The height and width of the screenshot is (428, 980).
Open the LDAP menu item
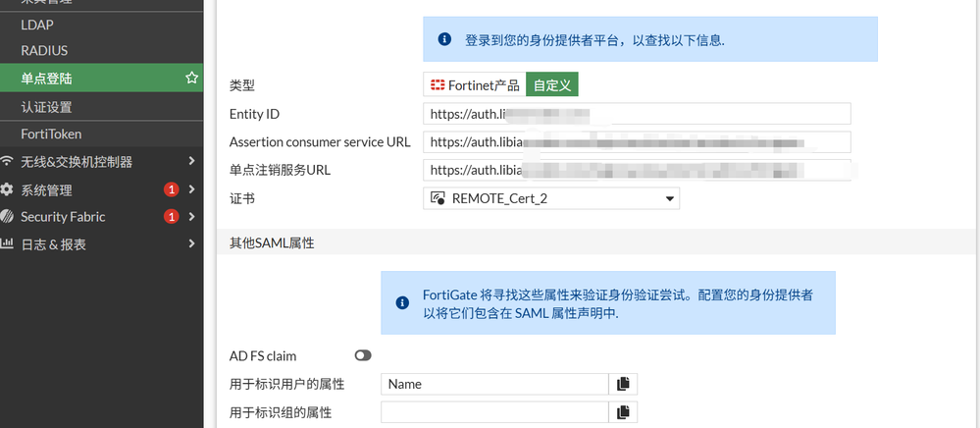click(x=37, y=23)
